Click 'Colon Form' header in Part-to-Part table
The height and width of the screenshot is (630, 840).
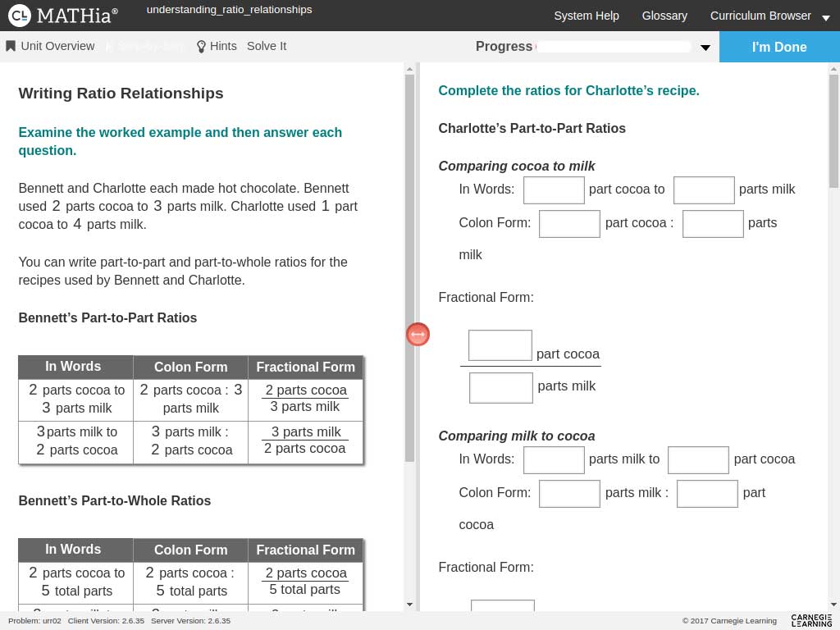[190, 367]
